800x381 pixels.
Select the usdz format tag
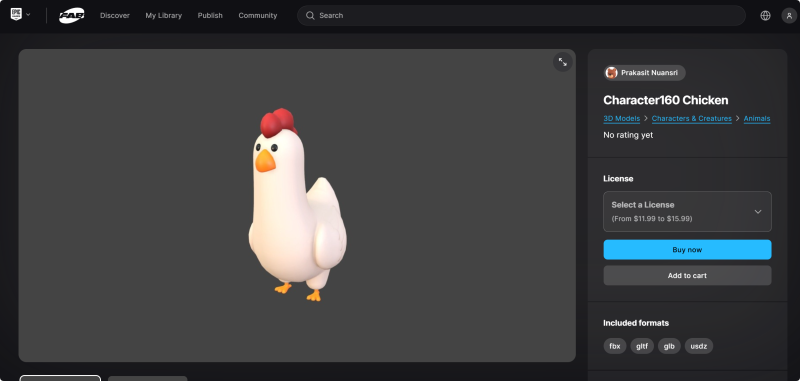tap(698, 346)
